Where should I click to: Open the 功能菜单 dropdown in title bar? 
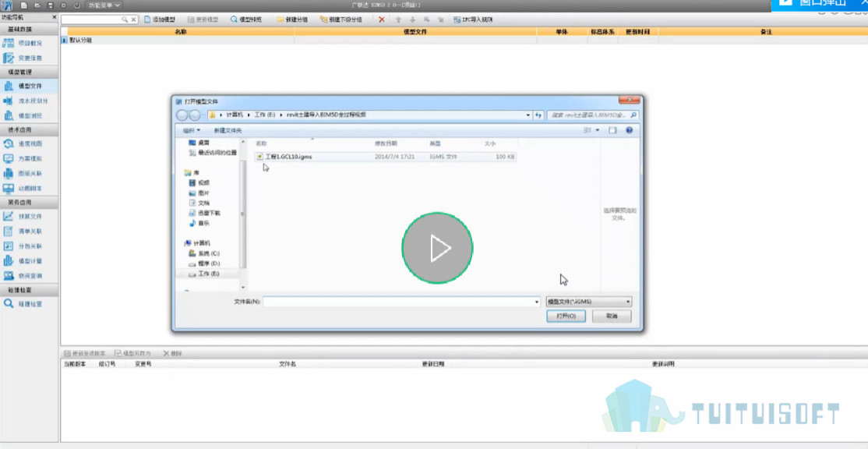tap(104, 5)
